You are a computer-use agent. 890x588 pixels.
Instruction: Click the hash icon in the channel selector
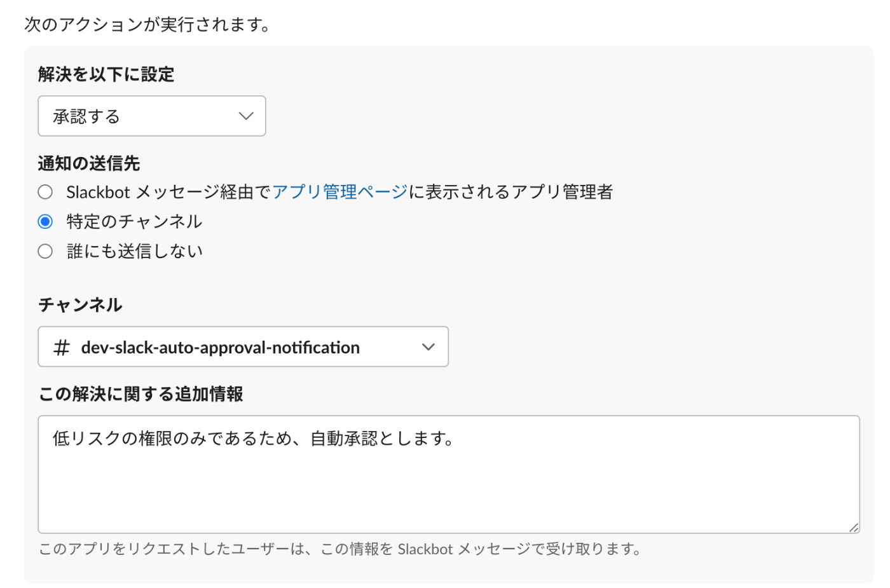pyautogui.click(x=62, y=348)
